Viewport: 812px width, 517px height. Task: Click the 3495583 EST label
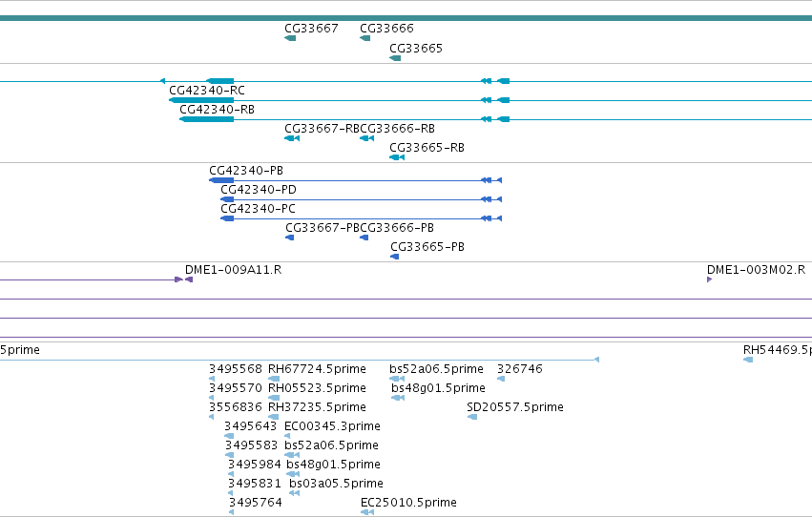tap(251, 446)
